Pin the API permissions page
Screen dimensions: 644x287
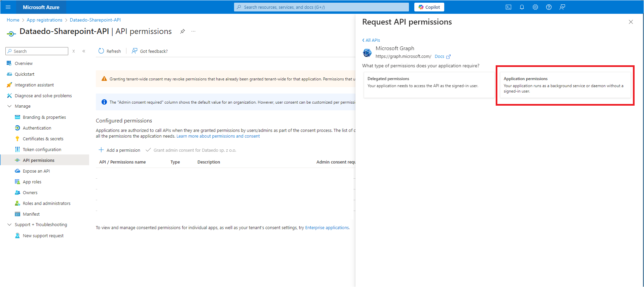tap(183, 31)
